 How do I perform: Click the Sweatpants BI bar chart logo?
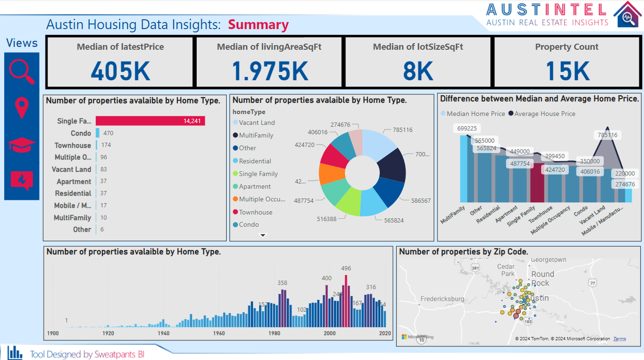[x=15, y=352]
